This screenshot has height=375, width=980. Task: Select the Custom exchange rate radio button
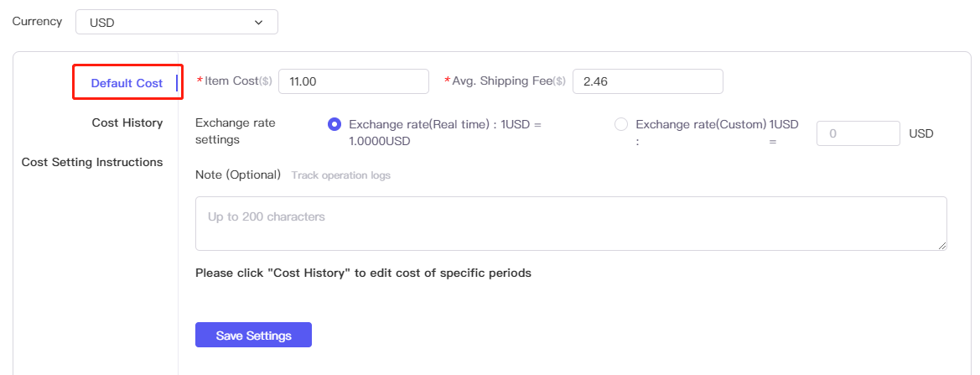(x=621, y=124)
